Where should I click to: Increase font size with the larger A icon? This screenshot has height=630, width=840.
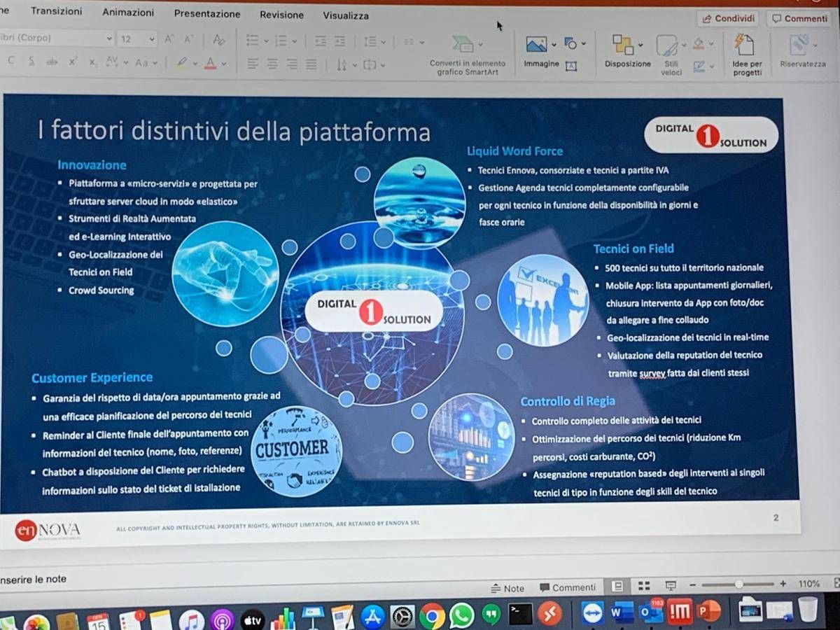[x=169, y=39]
